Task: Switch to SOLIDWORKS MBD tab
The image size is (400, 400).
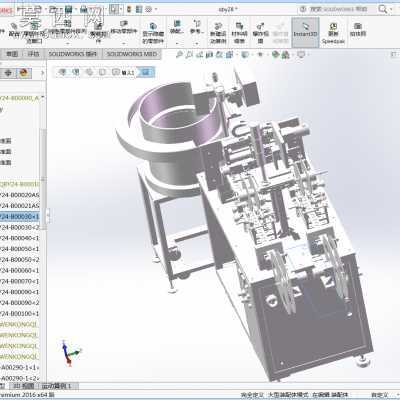Action: [132, 54]
